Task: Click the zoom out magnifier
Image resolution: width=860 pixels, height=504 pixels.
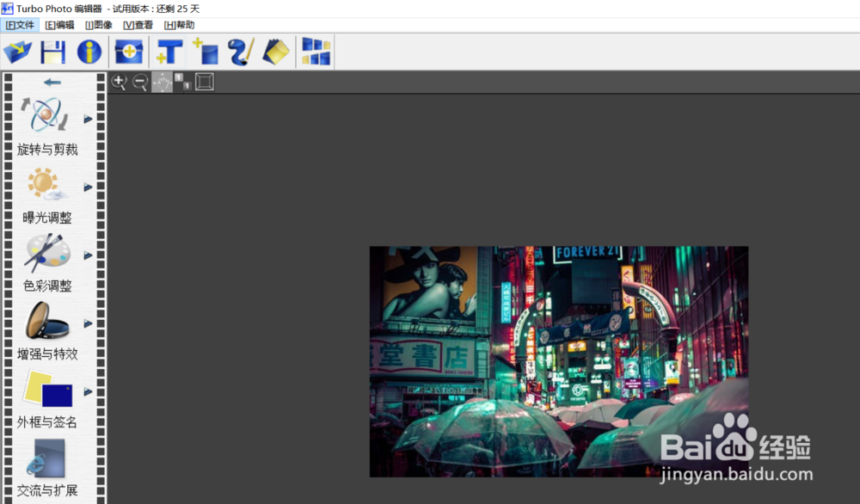Action: pos(140,83)
